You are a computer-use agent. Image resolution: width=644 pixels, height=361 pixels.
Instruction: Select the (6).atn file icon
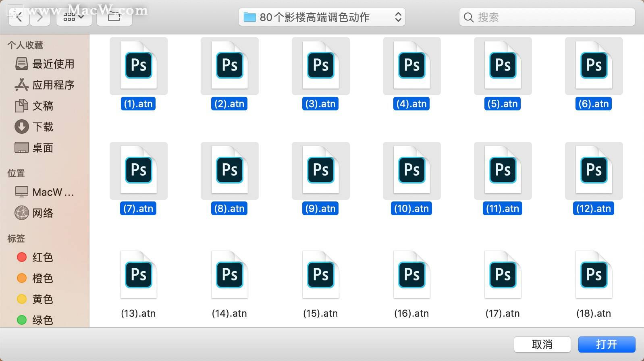594,66
